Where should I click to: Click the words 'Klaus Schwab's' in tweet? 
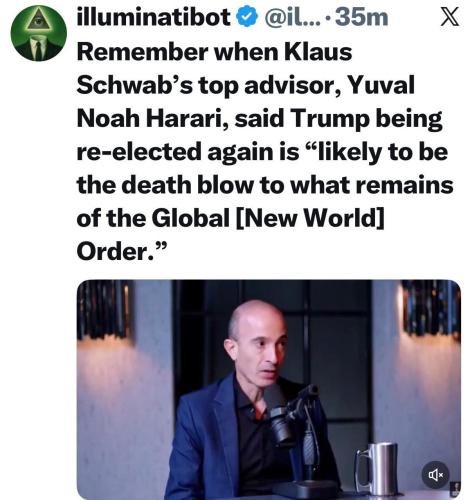pos(214,69)
